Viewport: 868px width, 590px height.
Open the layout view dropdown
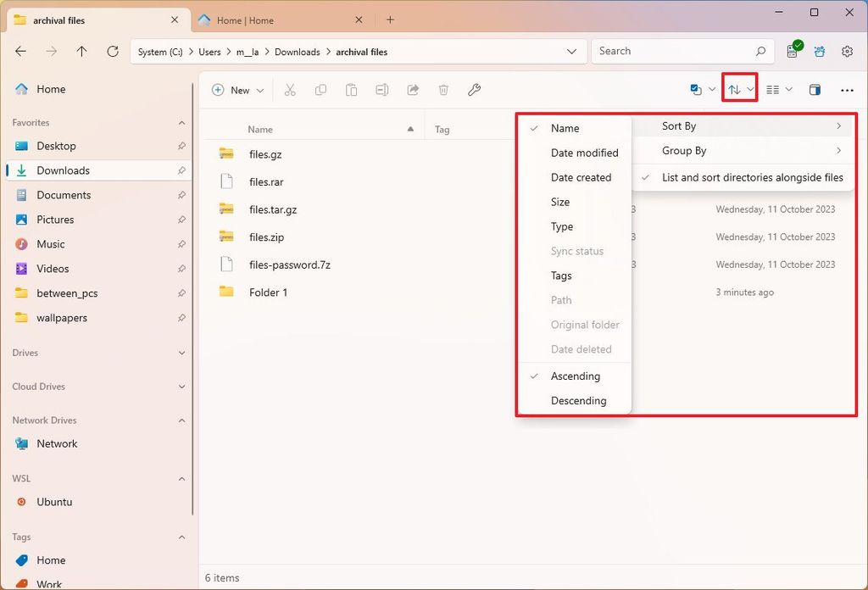click(778, 90)
